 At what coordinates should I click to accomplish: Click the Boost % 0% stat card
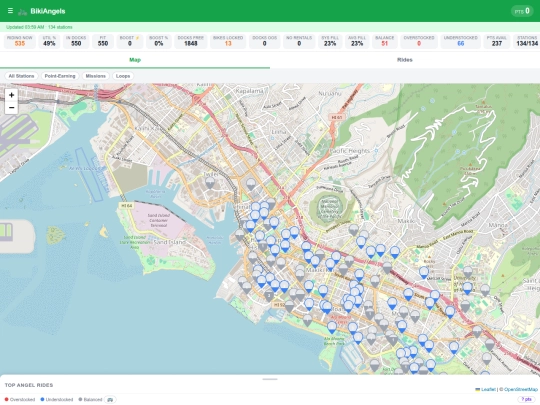(x=158, y=41)
